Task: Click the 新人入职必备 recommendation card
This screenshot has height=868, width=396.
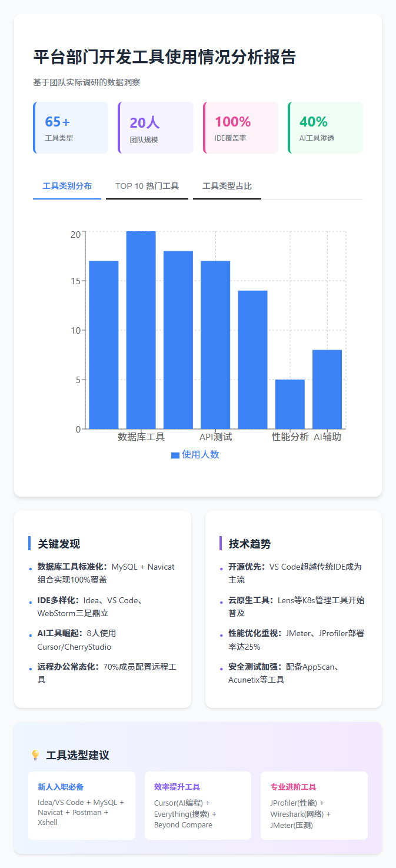Action: tap(82, 805)
